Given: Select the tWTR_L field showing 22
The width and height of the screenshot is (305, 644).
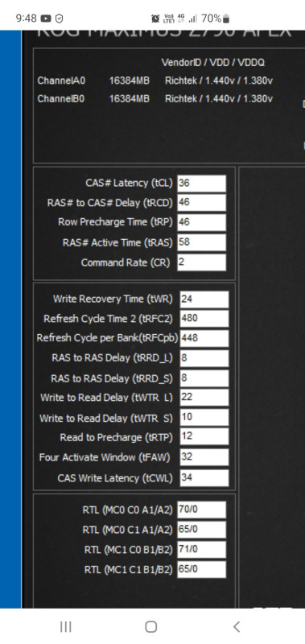Looking at the screenshot, I should pyautogui.click(x=204, y=398).
